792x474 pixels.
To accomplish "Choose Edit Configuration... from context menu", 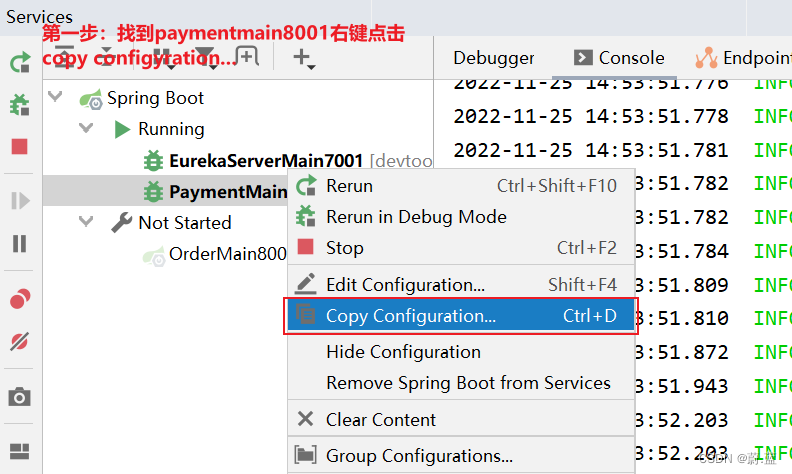I will 405,285.
